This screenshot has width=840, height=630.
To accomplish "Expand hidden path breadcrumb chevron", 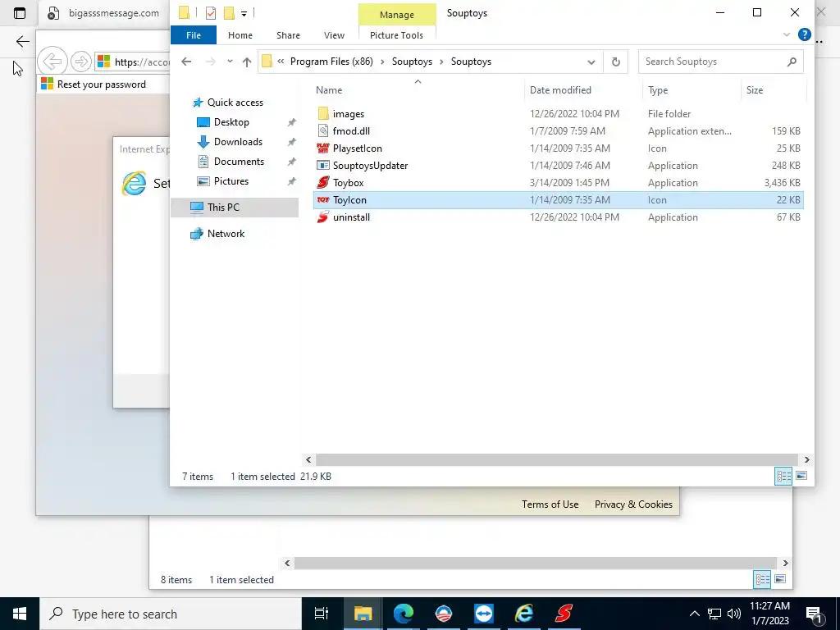I will pos(281,62).
